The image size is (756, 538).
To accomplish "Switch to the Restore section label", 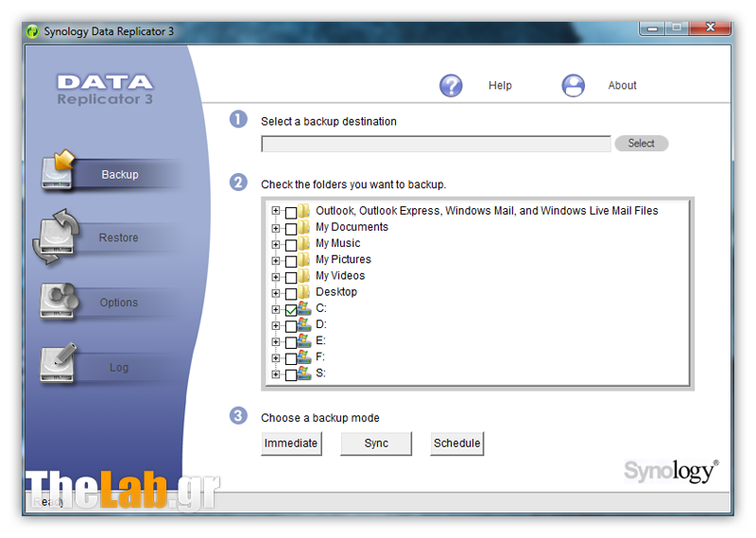I will click(118, 237).
